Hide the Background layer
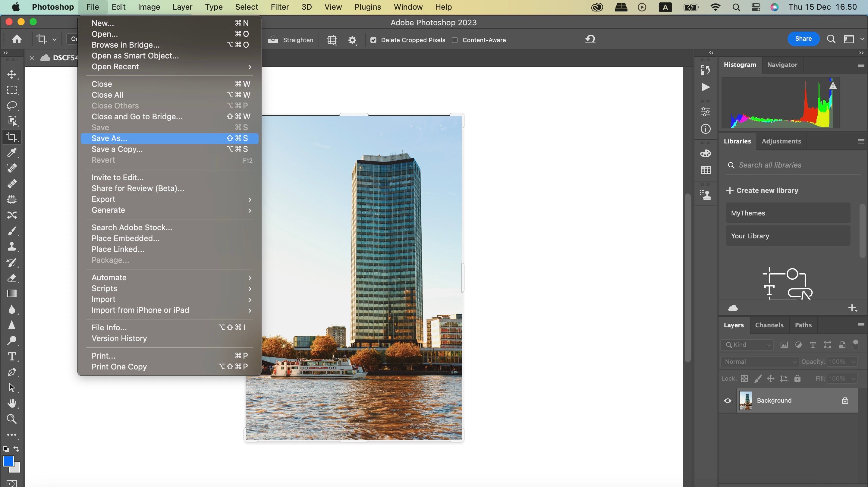The height and width of the screenshot is (487, 868). [728, 401]
